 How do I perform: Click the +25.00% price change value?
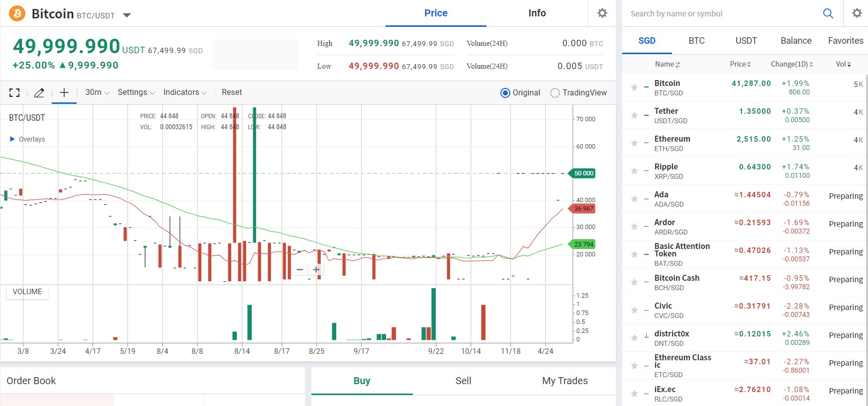[34, 65]
